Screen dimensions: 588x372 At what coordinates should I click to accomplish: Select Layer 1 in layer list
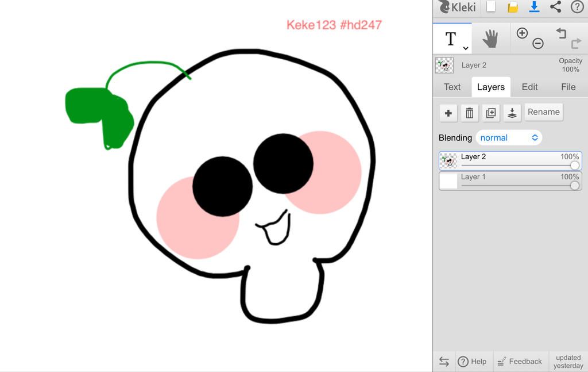tap(510, 181)
